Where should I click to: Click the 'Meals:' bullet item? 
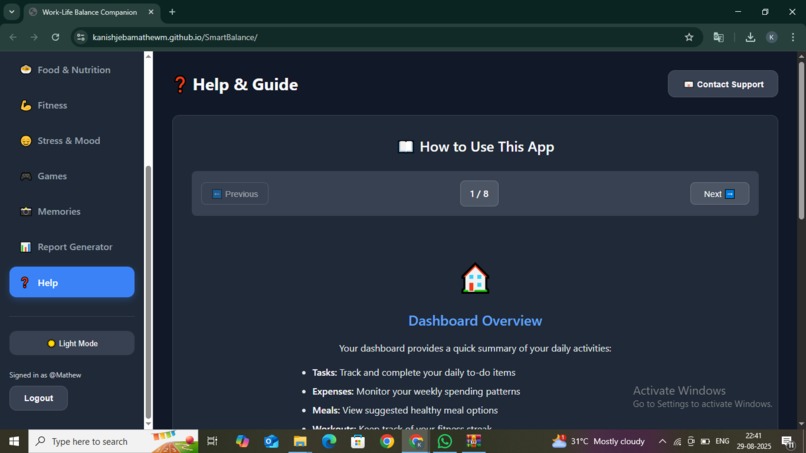(405, 410)
